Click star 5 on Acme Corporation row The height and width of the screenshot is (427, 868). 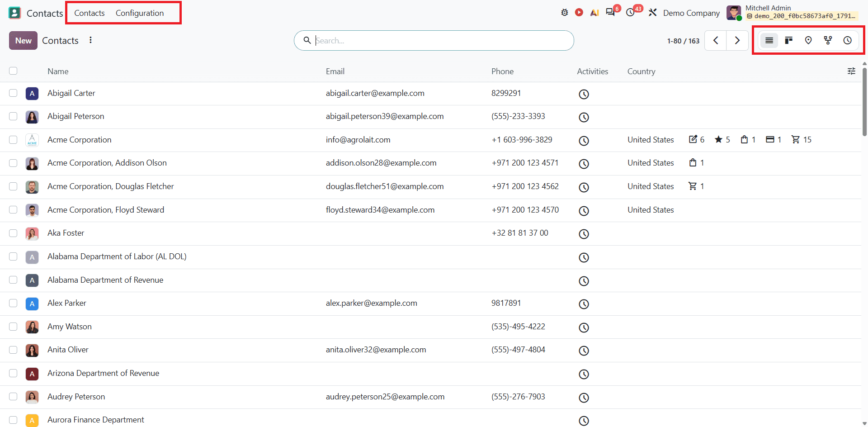pos(722,140)
